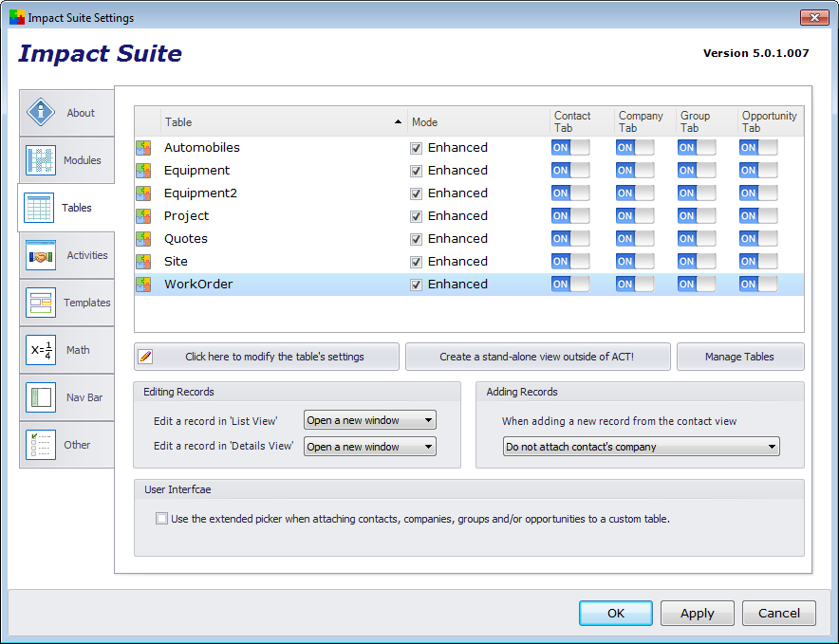Uncheck Enhanced mode for Project

click(x=416, y=216)
